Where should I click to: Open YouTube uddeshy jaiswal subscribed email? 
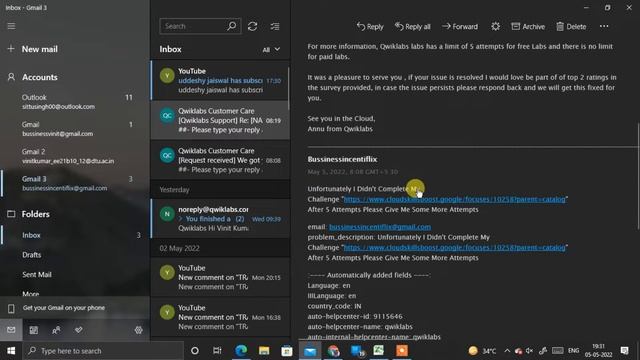point(220,80)
